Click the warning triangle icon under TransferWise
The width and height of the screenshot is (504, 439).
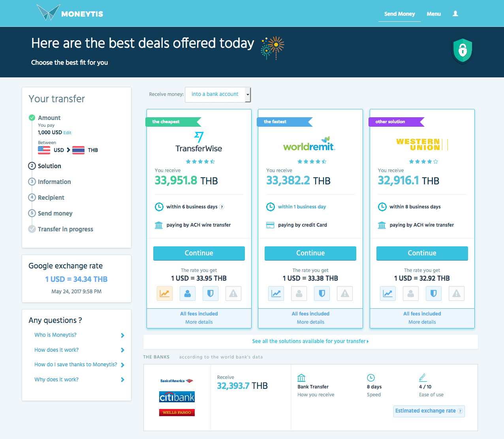click(x=233, y=293)
